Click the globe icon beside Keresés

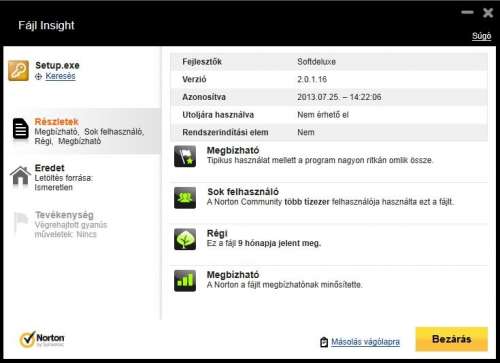click(x=39, y=76)
